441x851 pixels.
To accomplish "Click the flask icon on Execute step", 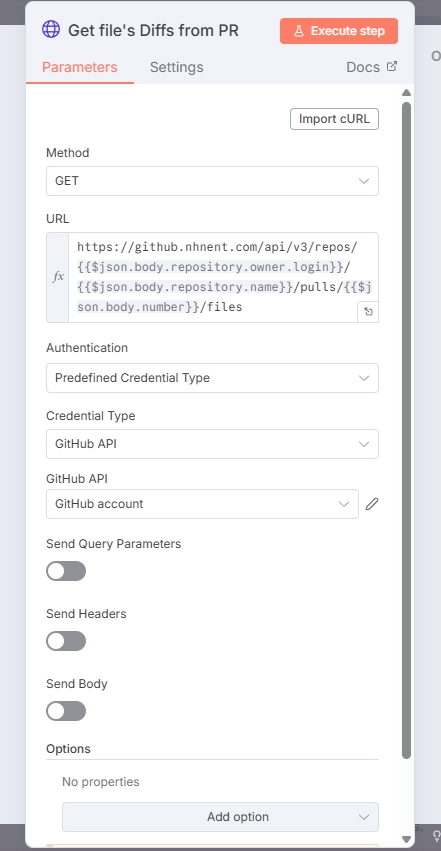I will coord(299,31).
